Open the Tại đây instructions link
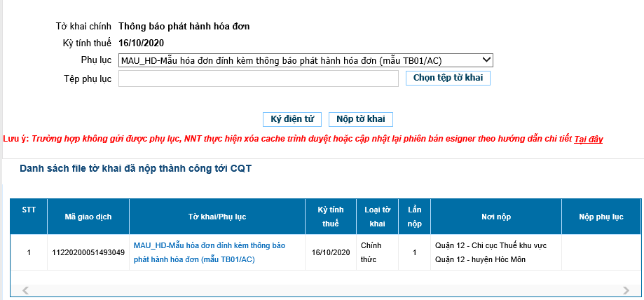 pos(588,139)
